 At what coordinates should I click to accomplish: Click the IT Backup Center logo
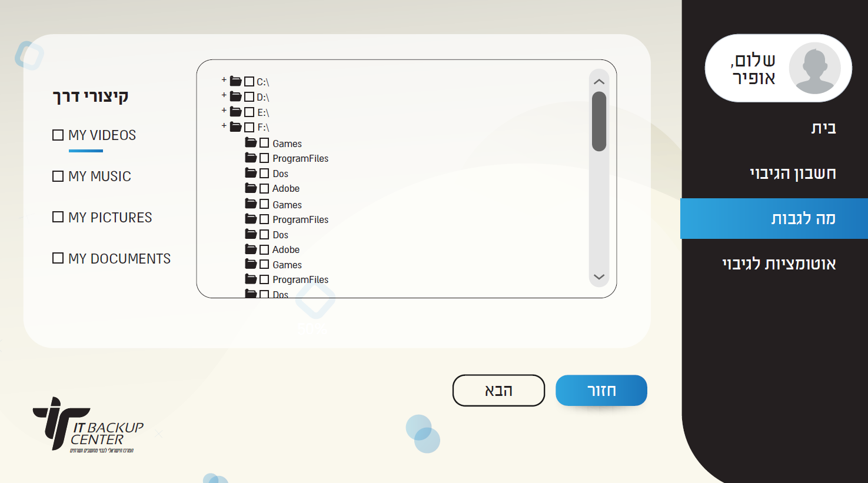[x=88, y=425]
